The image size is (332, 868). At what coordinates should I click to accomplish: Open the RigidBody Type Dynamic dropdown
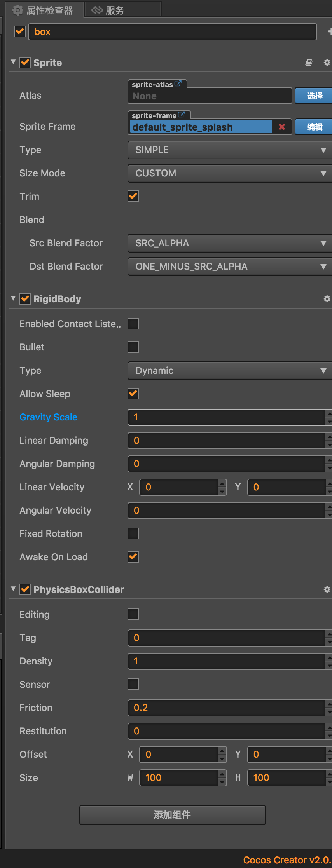pyautogui.click(x=229, y=371)
